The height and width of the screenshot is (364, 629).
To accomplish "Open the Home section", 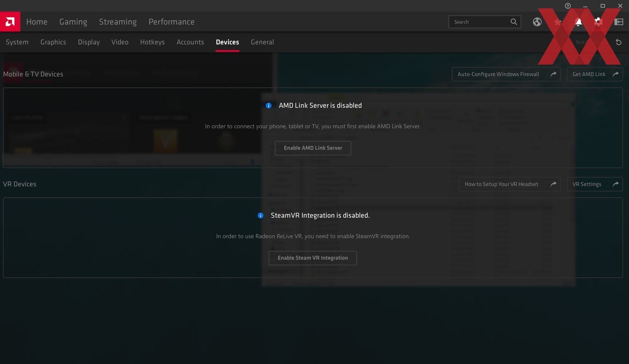I will pos(37,22).
